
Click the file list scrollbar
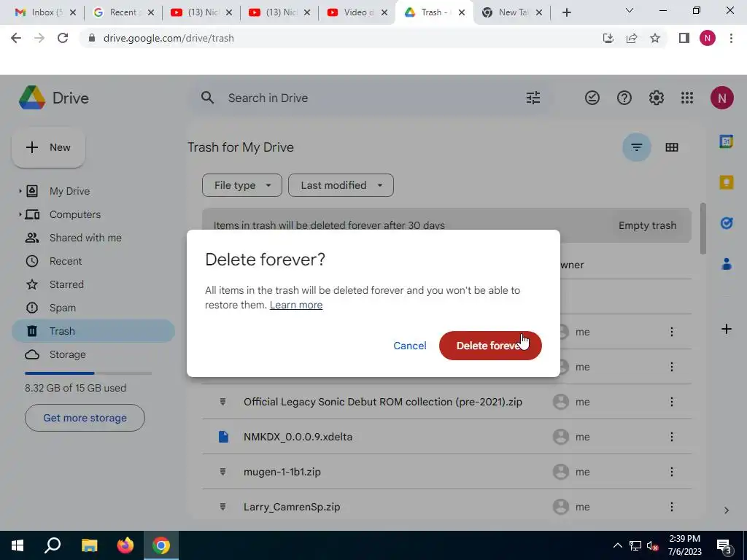point(703,228)
